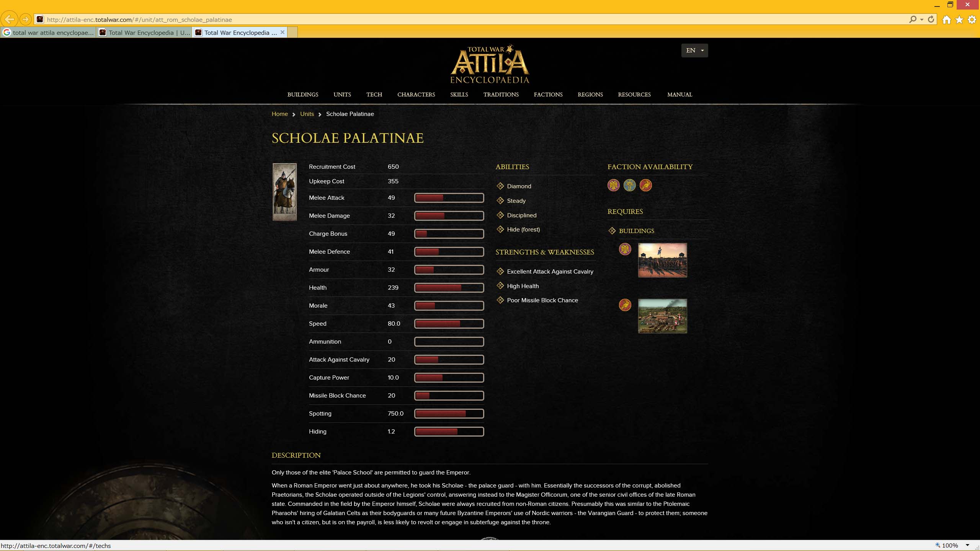Image resolution: width=980 pixels, height=551 pixels.
Task: Switch to the Google search tab
Action: click(x=48, y=33)
